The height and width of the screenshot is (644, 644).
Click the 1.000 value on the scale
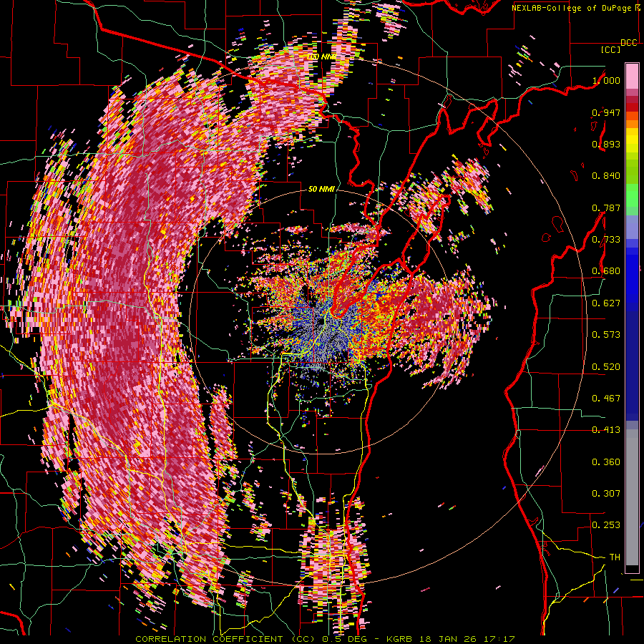(x=606, y=80)
